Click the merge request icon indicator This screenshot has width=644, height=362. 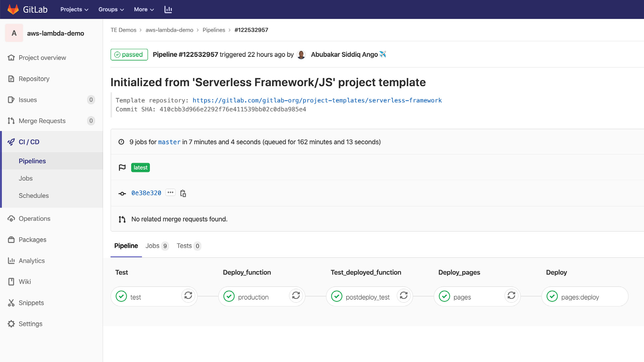[122, 219]
